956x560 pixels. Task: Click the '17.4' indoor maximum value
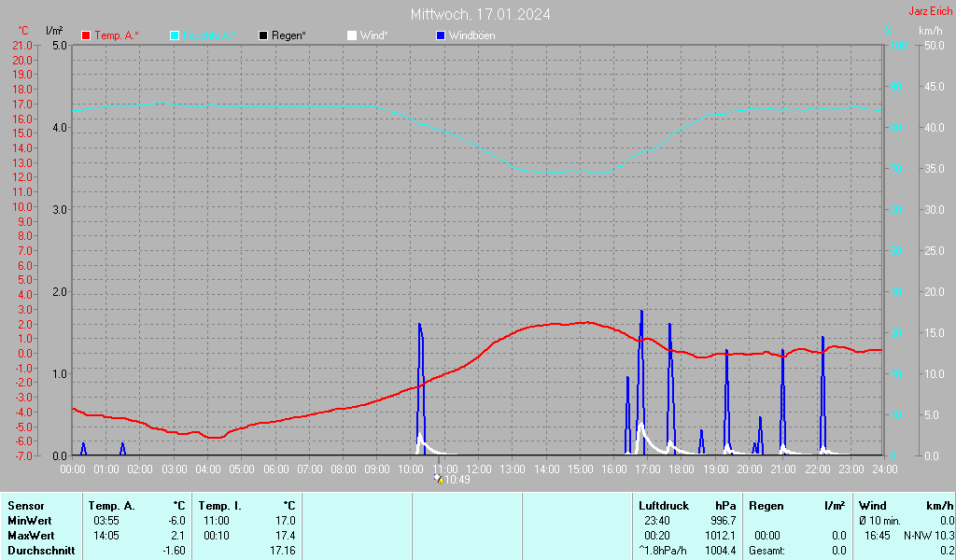click(286, 536)
